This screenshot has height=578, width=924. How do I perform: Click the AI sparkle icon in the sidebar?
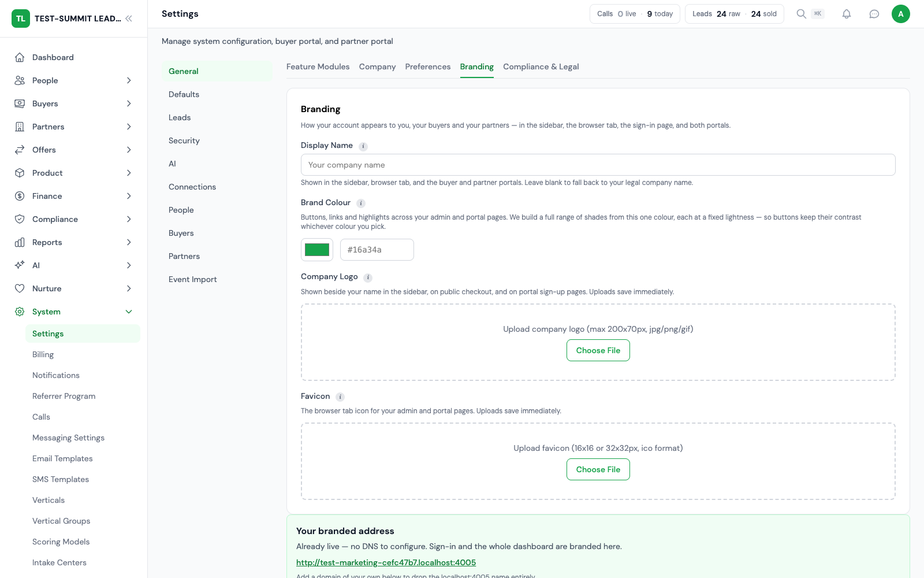[x=20, y=265]
